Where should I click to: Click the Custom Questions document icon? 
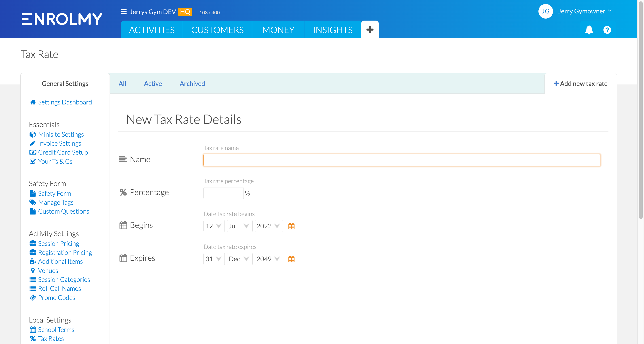point(33,212)
